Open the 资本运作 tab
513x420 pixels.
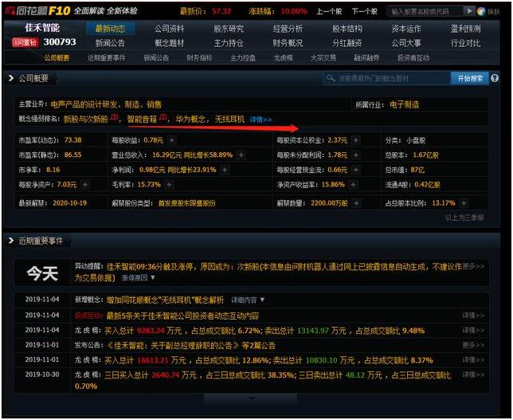click(x=406, y=29)
